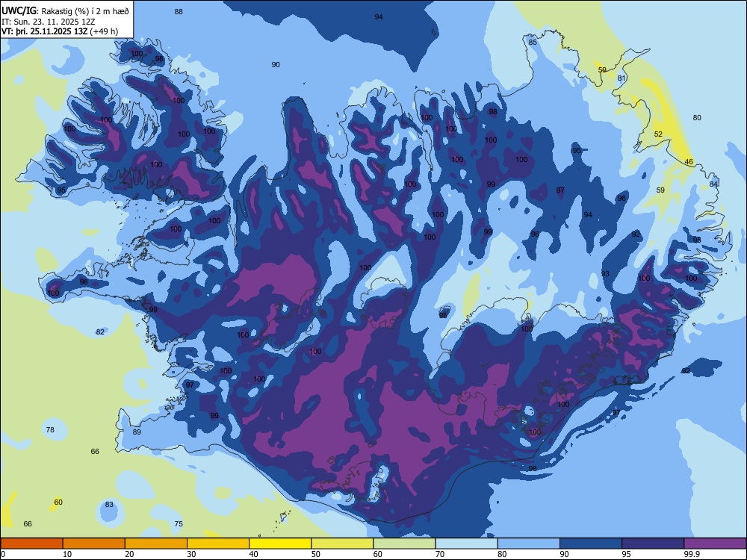Click the title 'UWC/IG: Rakastig (%) í 2 m hæð'
747x560 pixels.
coord(65,10)
